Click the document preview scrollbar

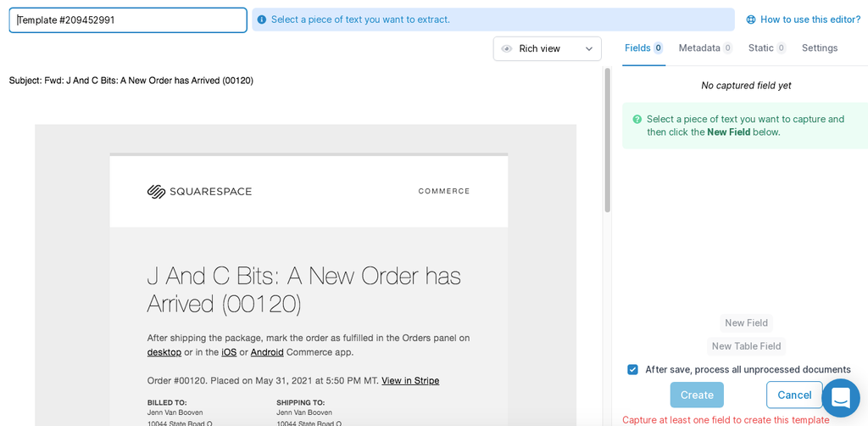coord(607,140)
